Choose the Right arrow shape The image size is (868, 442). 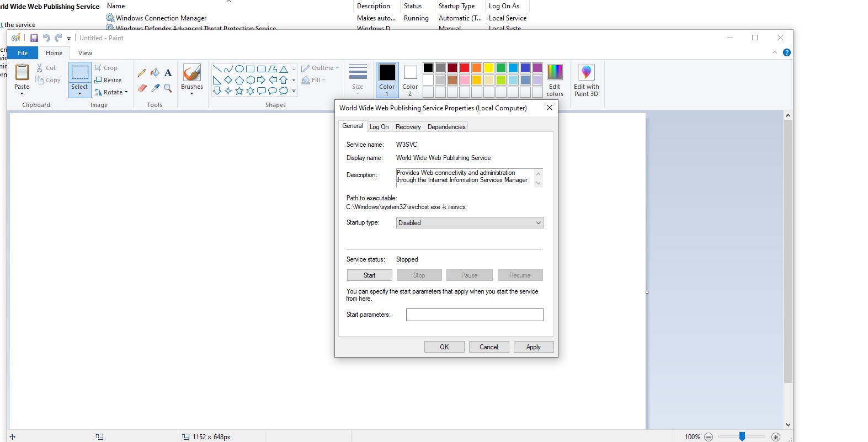pyautogui.click(x=262, y=80)
